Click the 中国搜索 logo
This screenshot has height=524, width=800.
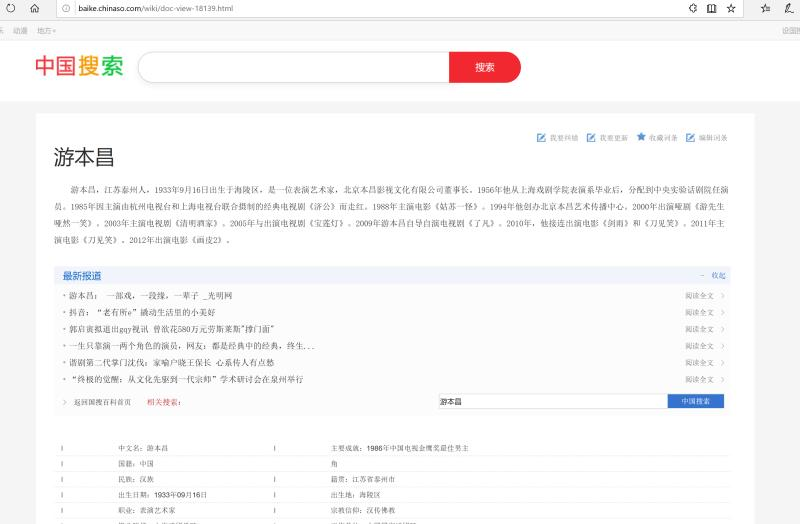(x=79, y=66)
